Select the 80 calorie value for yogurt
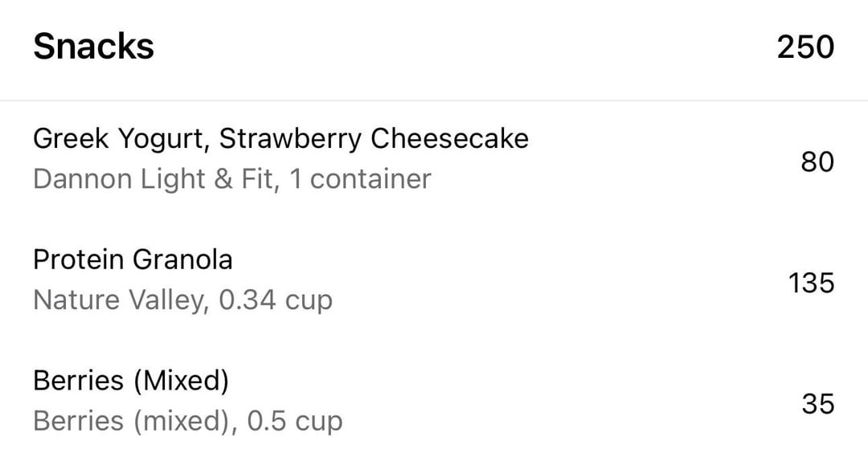This screenshot has width=868, height=474. point(817,161)
